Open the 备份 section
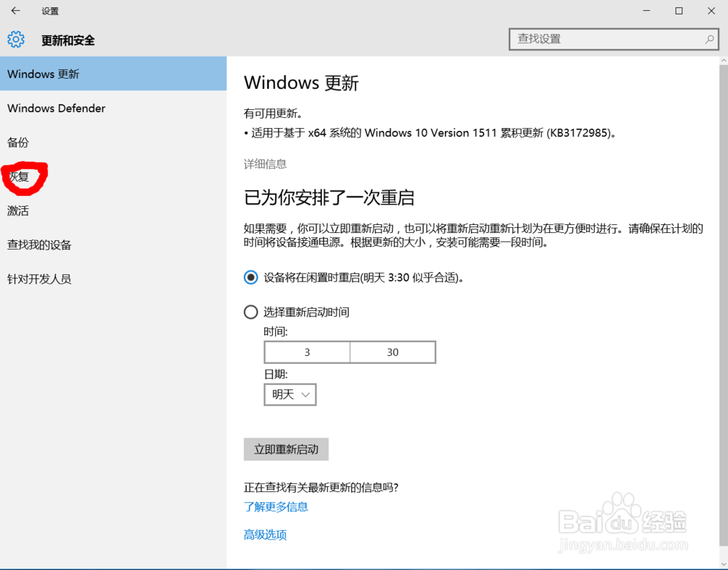This screenshot has width=728, height=570. pos(114,143)
